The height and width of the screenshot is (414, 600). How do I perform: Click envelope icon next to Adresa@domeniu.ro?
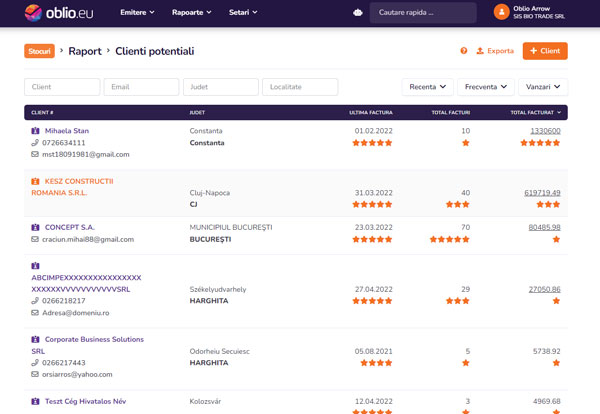35,313
